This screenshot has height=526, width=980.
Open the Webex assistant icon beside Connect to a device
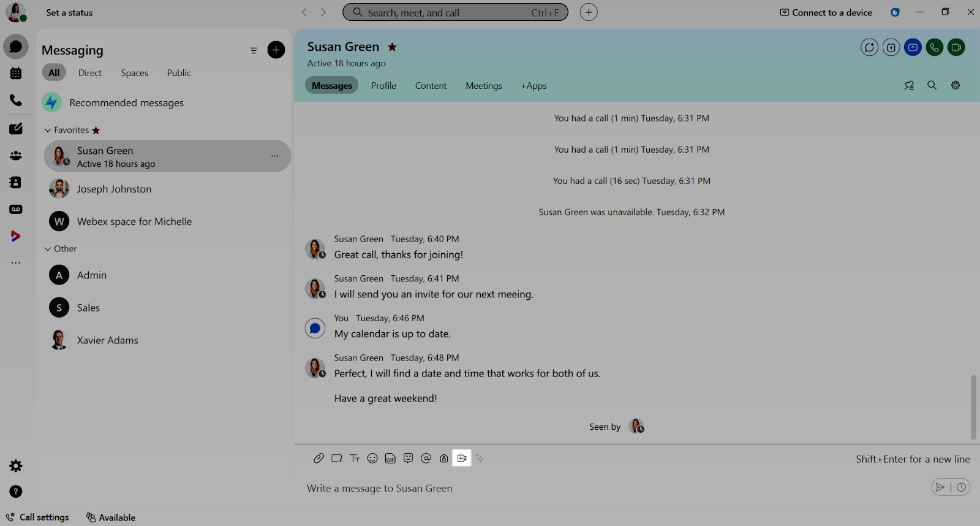tap(895, 12)
